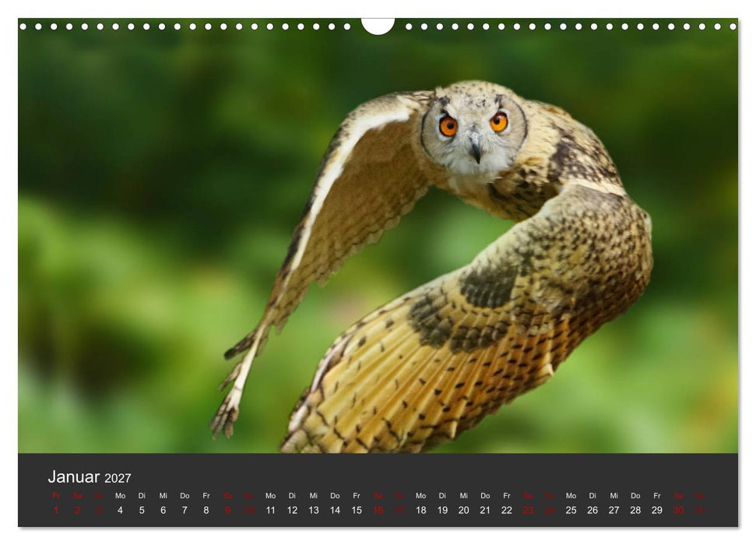
Task: Select red day 16 in the date row
Action: point(378,510)
